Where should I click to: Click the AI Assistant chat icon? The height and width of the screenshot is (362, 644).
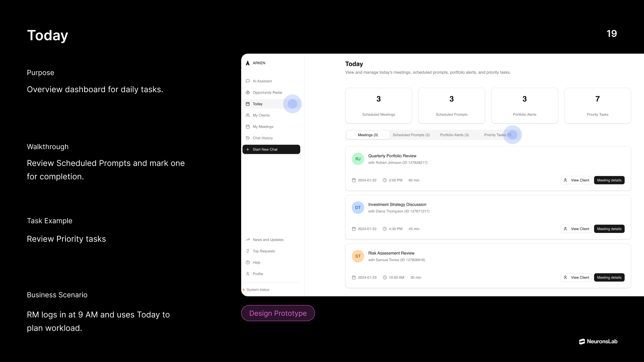248,81
